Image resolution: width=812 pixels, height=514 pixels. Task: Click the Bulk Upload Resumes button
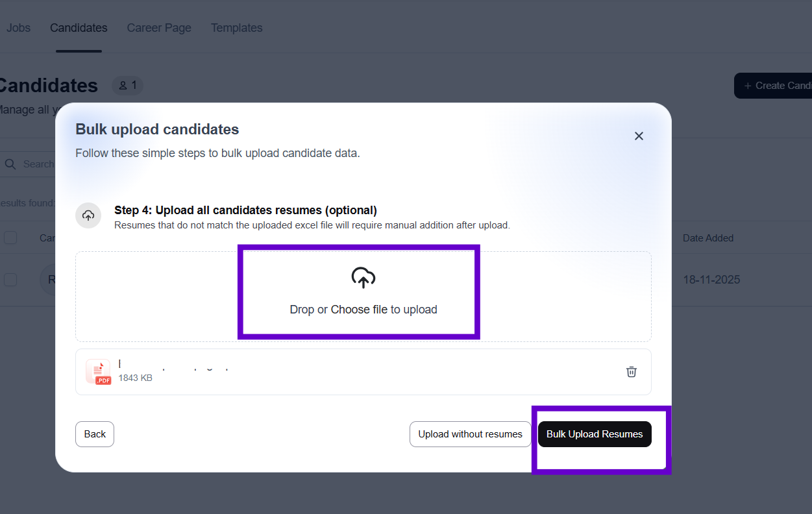(595, 434)
